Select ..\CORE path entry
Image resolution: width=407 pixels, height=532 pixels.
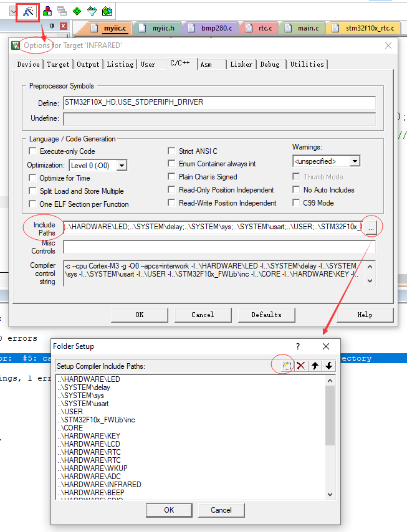tap(70, 428)
